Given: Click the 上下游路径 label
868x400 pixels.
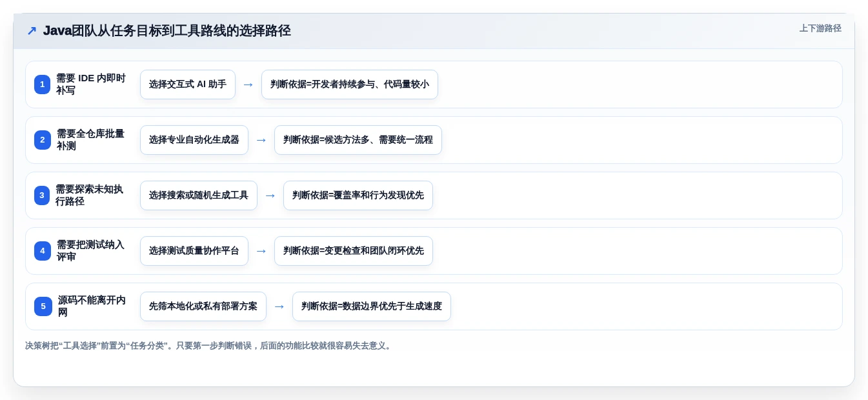Looking at the screenshot, I should 820,28.
